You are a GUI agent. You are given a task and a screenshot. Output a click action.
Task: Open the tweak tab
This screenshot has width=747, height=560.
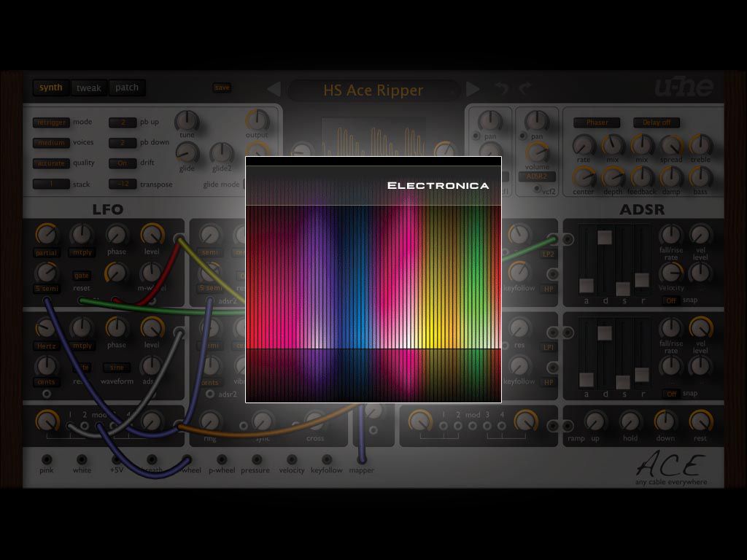point(88,87)
